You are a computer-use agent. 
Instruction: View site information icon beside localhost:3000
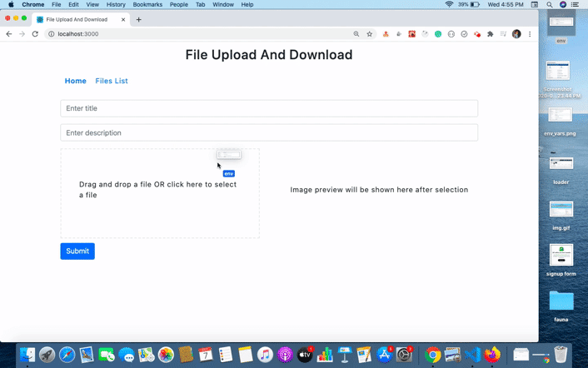pyautogui.click(x=52, y=34)
